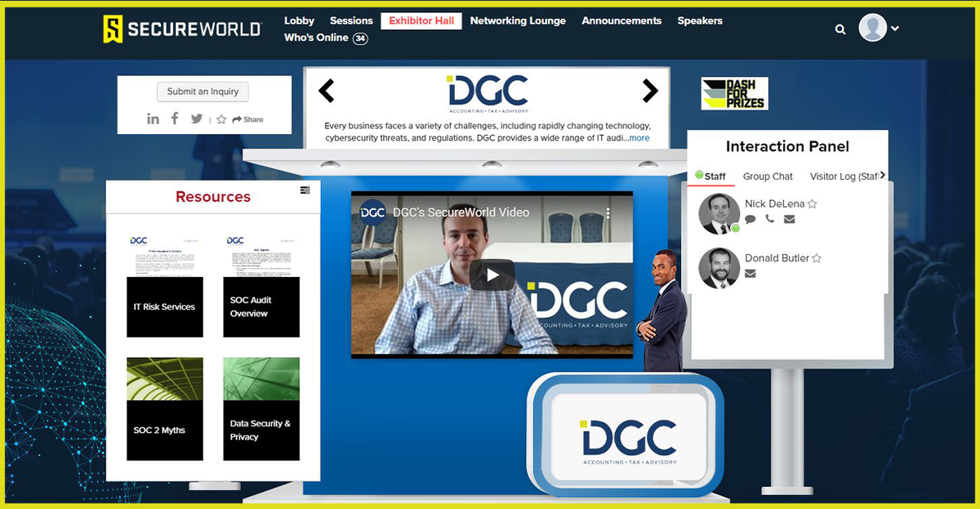Call Nick DeLena via phone icon

pyautogui.click(x=770, y=219)
